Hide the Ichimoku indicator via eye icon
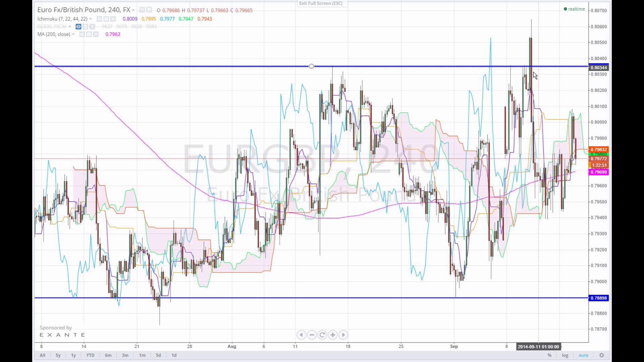This screenshot has height=362, width=644. [99, 19]
